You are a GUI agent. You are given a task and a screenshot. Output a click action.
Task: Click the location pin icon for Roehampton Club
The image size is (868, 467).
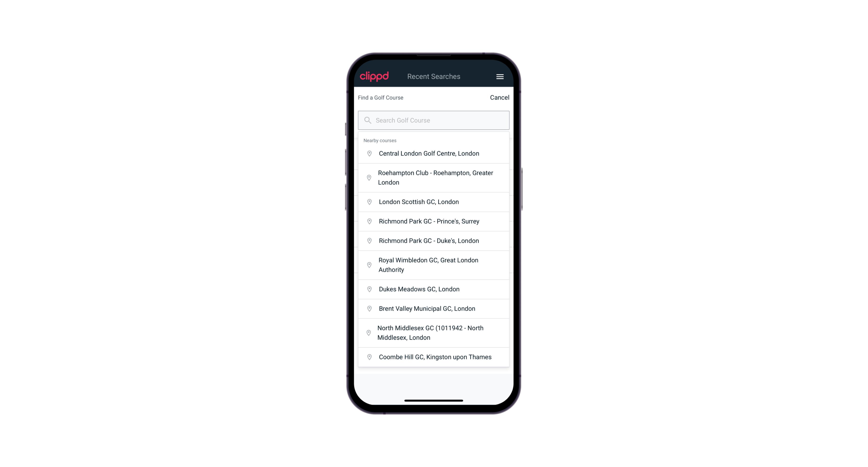[x=368, y=178]
